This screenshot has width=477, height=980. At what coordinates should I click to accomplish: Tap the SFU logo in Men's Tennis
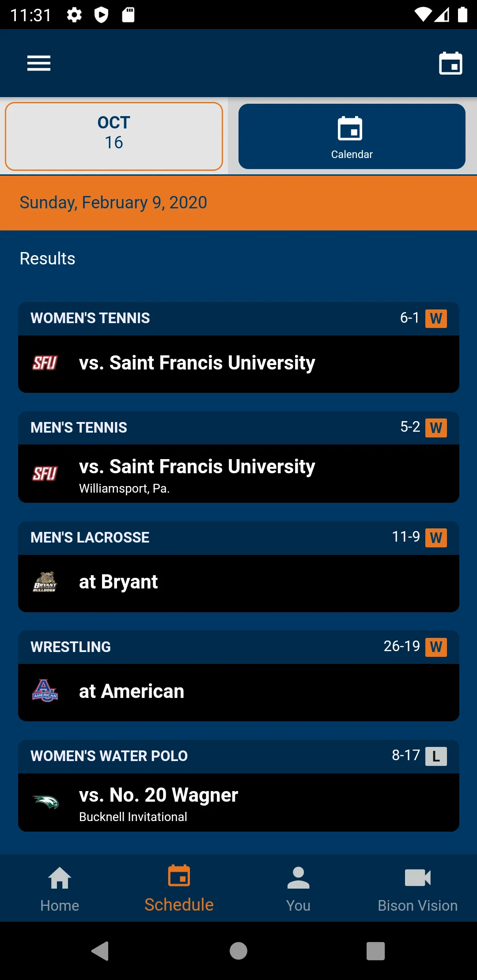45,474
